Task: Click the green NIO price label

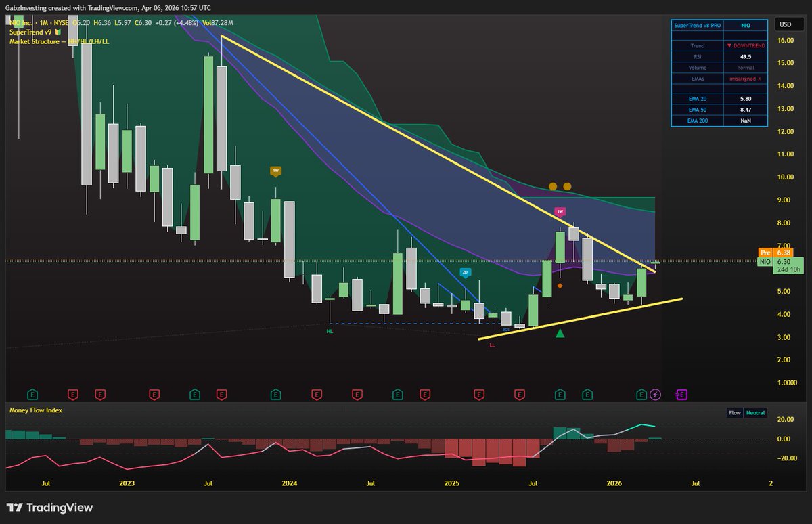Action: click(765, 261)
